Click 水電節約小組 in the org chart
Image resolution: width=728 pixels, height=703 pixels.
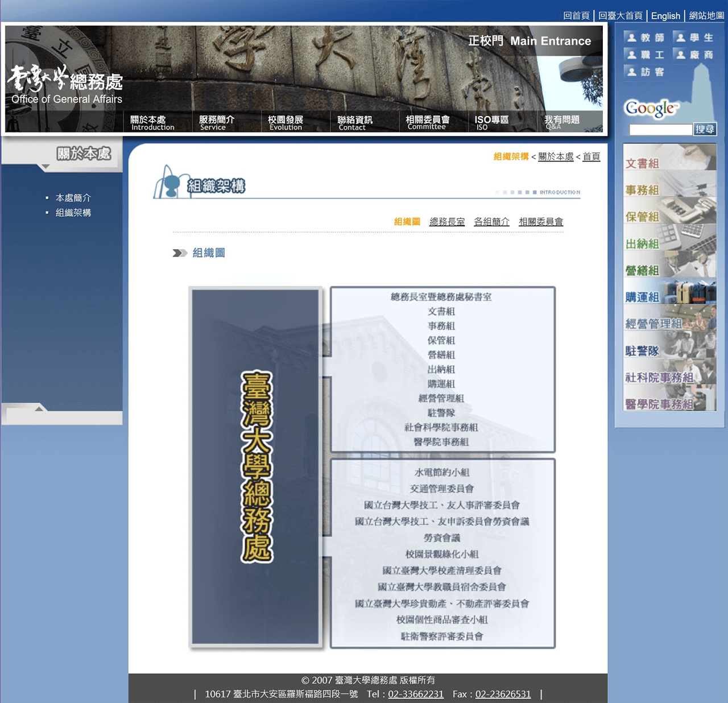pos(442,472)
